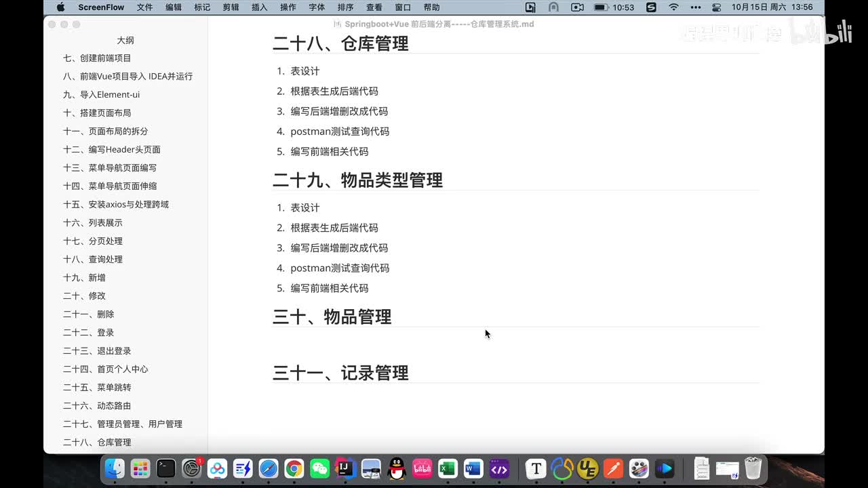Click the 大纲 outline panel header
This screenshot has width=868, height=488.
click(x=125, y=41)
